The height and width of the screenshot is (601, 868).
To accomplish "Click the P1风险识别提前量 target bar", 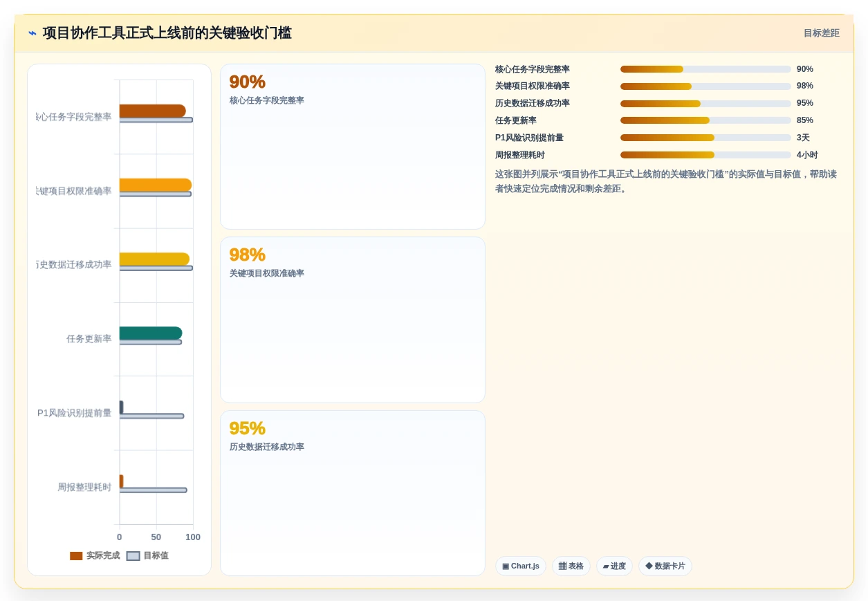I will tap(151, 416).
